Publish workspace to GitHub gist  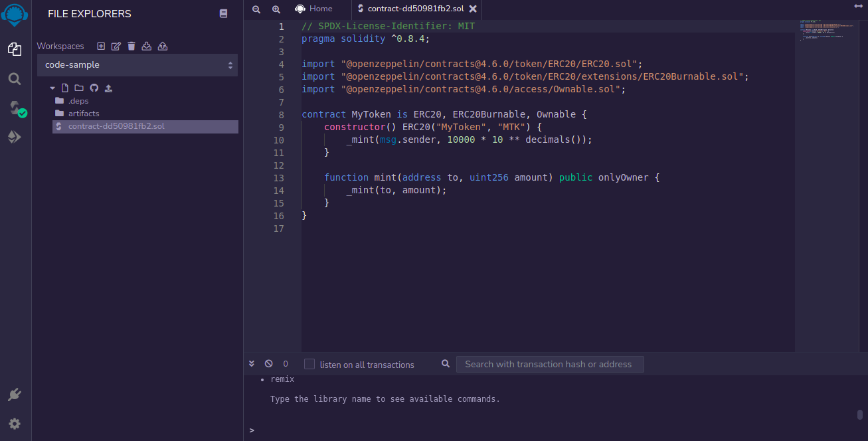[94, 88]
